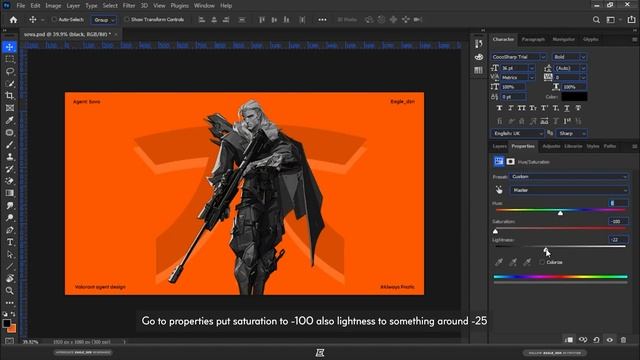Enable Show Transform Controls checkbox

tap(127, 19)
